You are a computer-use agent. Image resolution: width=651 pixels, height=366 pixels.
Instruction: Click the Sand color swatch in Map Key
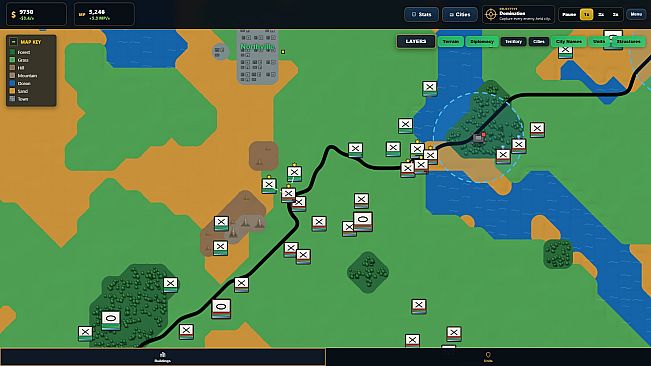click(x=12, y=91)
